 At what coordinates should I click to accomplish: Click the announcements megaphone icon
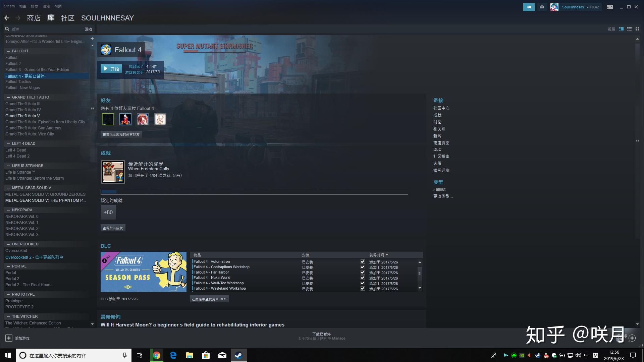pos(529,7)
